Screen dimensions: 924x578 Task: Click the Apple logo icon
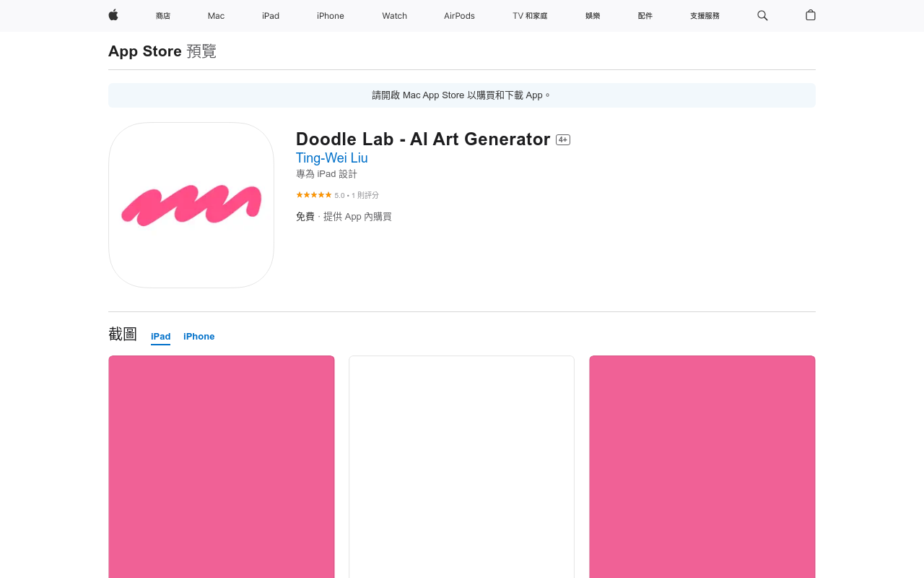coord(113,15)
